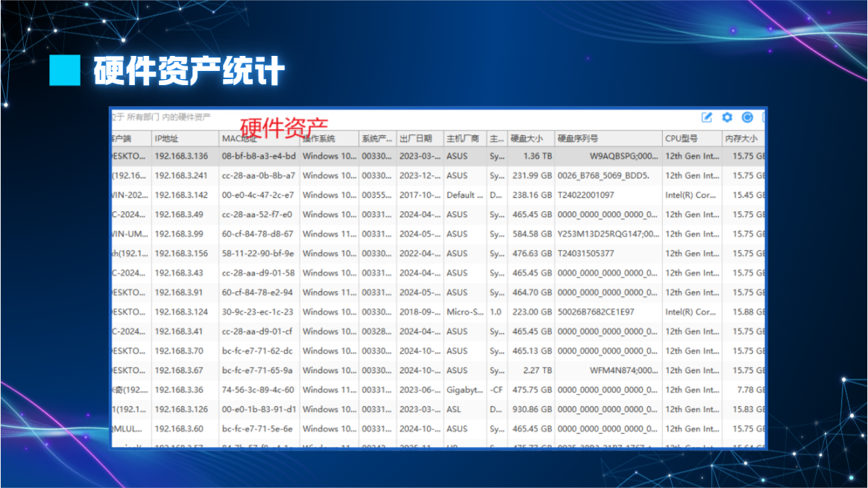Click MAC address 58-11-22-90-bf-9e
Screen dimensions: 868x488
[258, 253]
